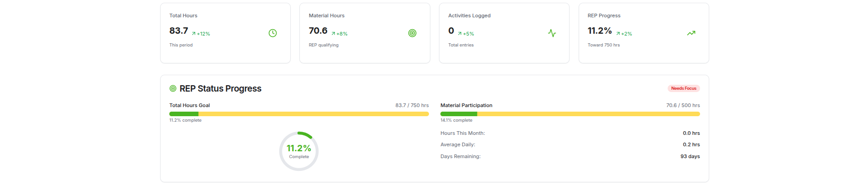Click the 0.0 hrs value

691,133
